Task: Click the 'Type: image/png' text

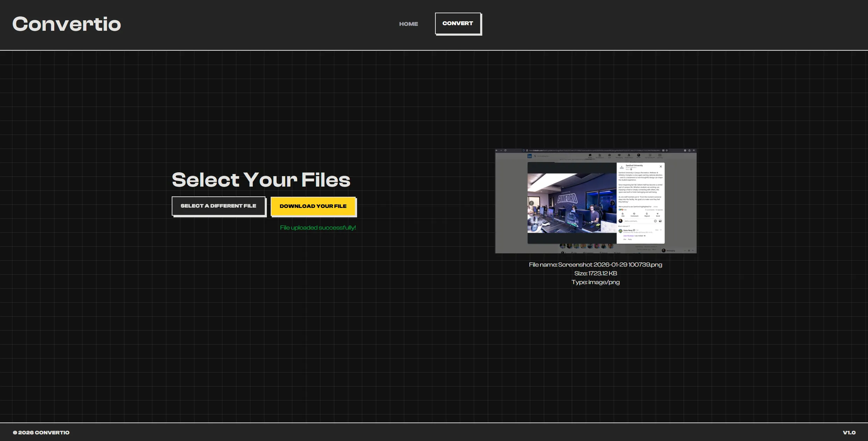Action: [x=596, y=282]
